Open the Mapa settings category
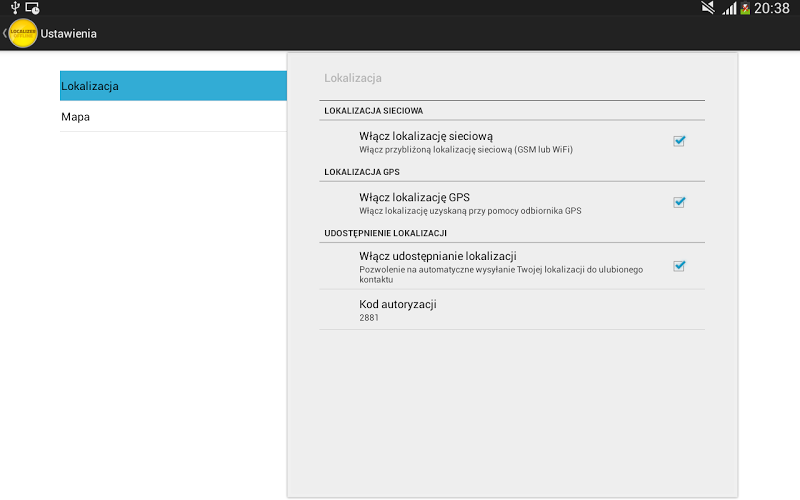The width and height of the screenshot is (800, 500). coord(173,116)
